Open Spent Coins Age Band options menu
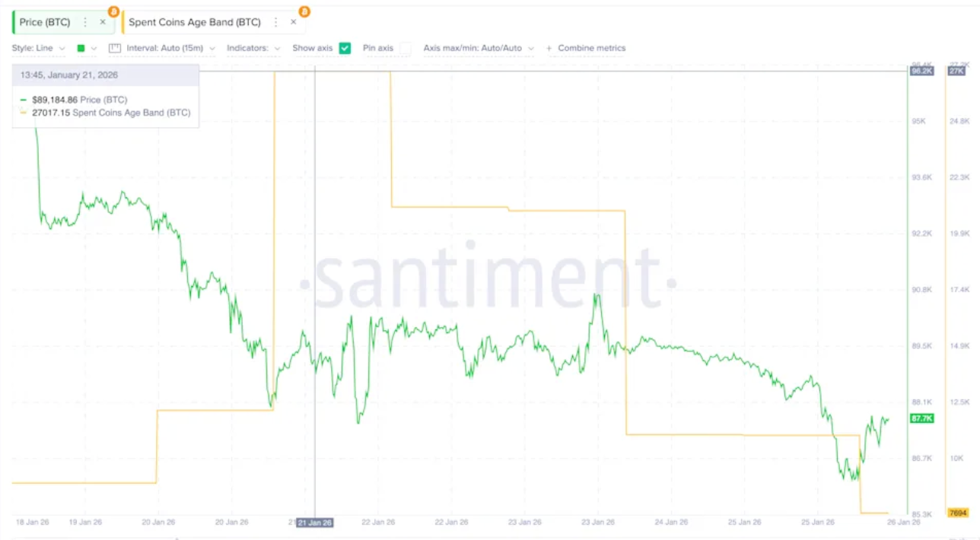This screenshot has height=540, width=980. coord(276,22)
